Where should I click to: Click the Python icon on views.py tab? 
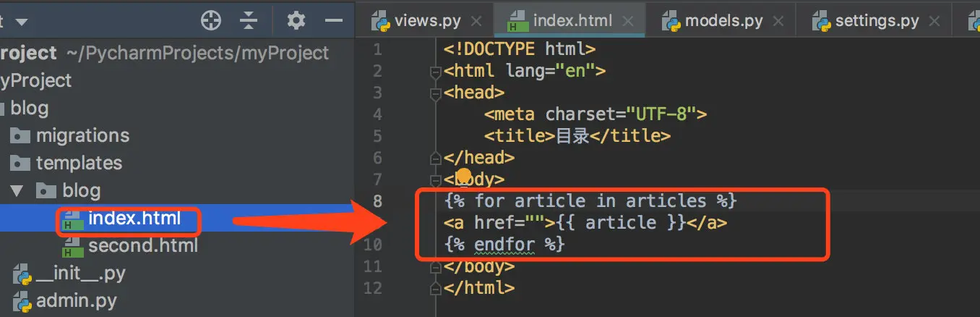pyautogui.click(x=380, y=22)
